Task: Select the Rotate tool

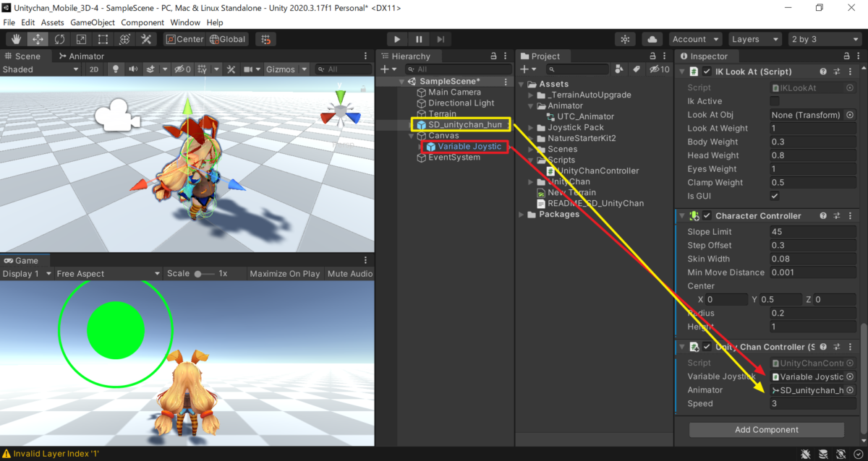Action: [x=59, y=39]
